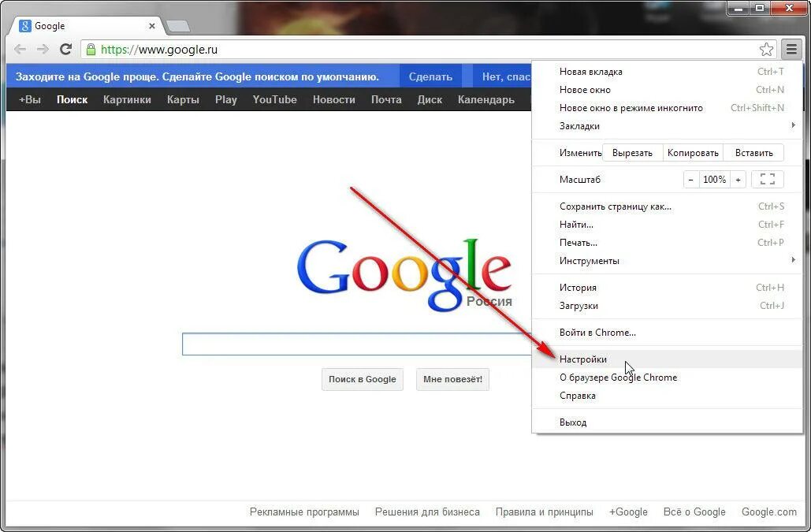Click the Google search input box
This screenshot has height=532, width=811.
[x=357, y=344]
